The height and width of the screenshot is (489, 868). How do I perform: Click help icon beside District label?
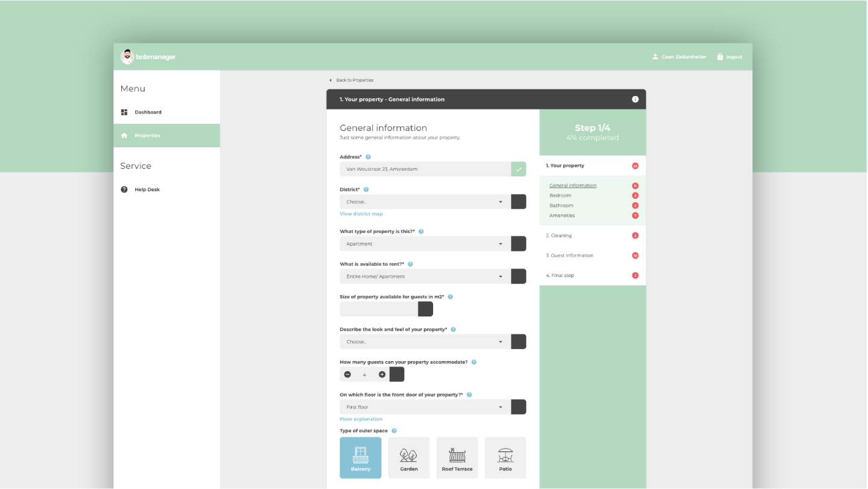[x=366, y=190]
